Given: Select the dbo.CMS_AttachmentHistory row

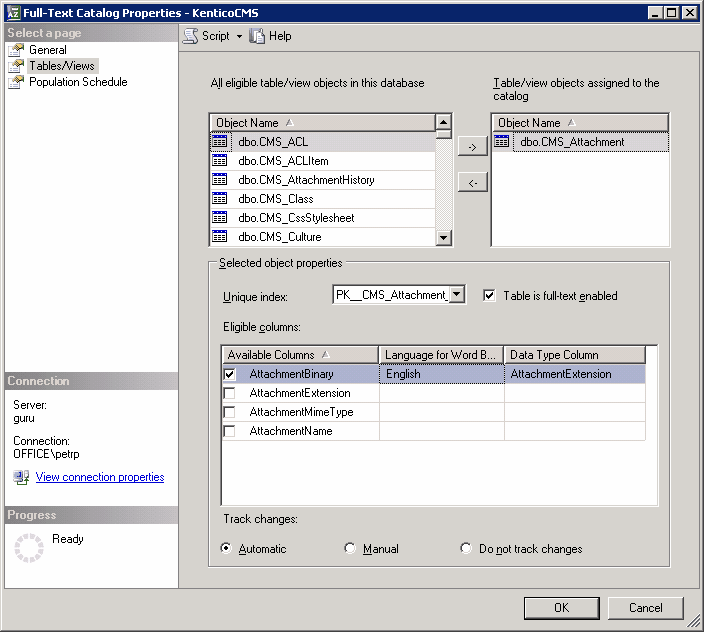Looking at the screenshot, I should tap(323, 180).
